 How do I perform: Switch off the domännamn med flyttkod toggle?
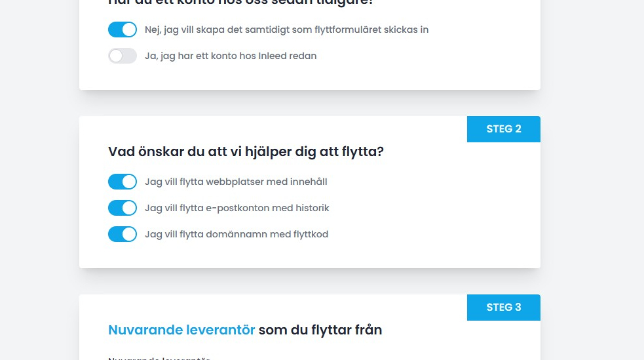pos(123,234)
